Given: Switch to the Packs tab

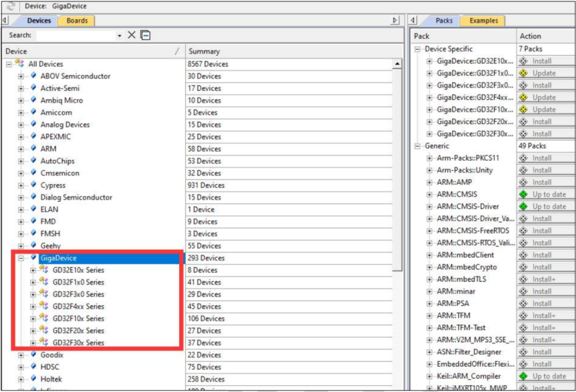Looking at the screenshot, I should click(444, 21).
